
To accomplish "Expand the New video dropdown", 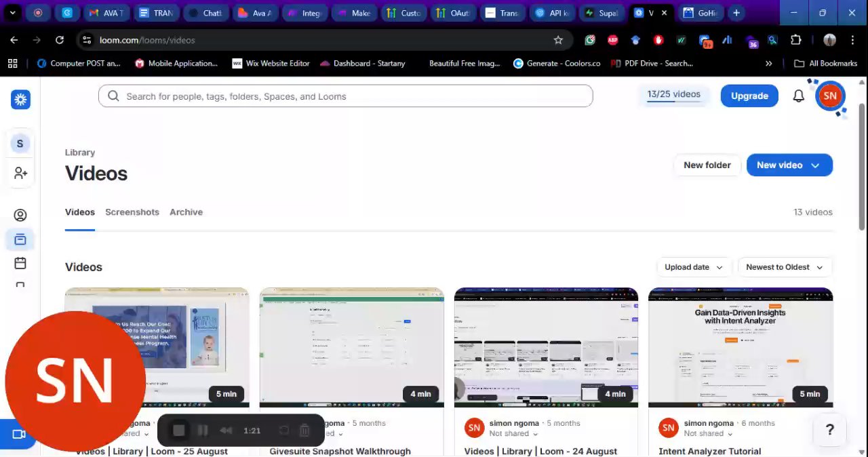I will 815,165.
